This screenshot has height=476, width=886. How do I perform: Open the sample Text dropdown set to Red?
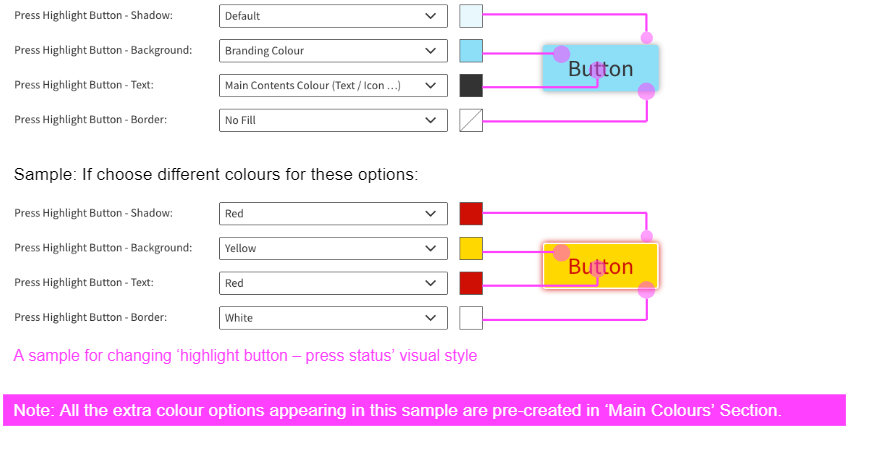[x=333, y=284]
